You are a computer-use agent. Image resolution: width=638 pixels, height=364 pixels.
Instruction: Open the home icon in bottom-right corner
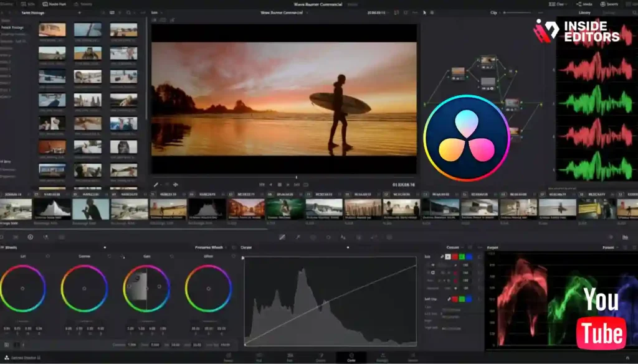point(627,358)
